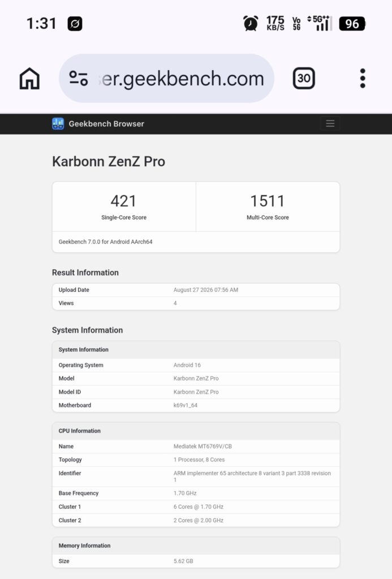This screenshot has height=579, width=392.
Task: Click the 1511 multi-core score value
Action: (x=268, y=201)
